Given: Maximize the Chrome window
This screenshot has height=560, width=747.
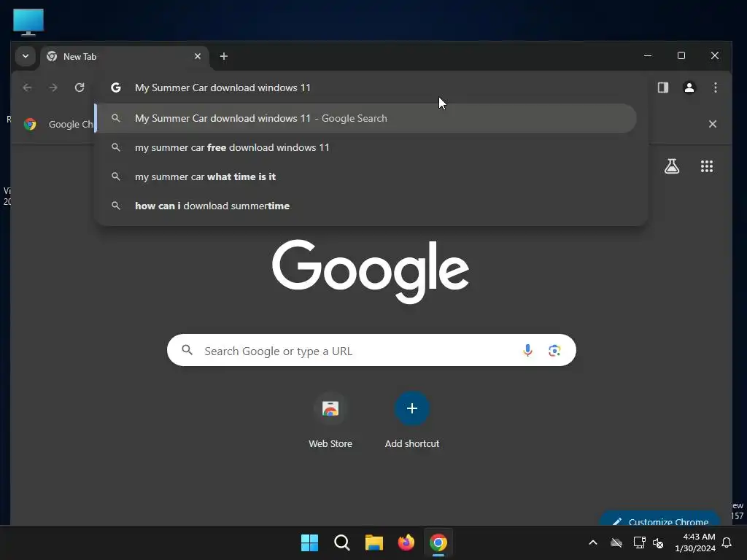Looking at the screenshot, I should coord(681,55).
